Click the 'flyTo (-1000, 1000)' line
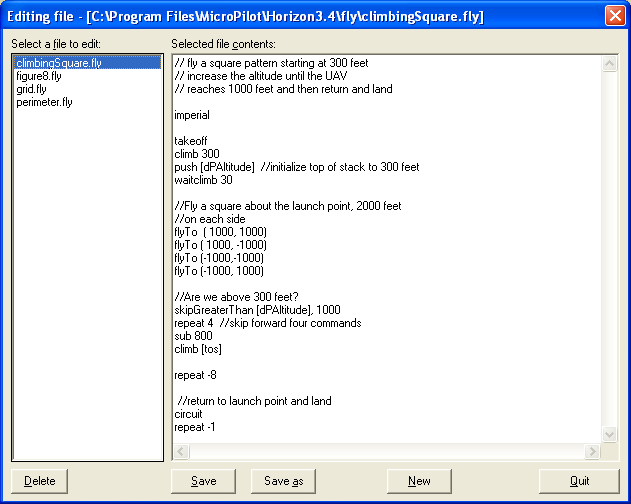This screenshot has width=631, height=504. click(219, 271)
